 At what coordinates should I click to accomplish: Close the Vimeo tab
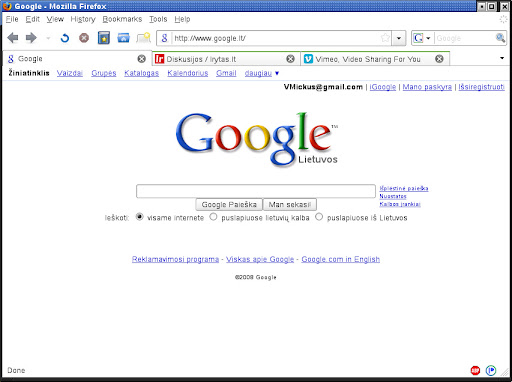(440, 59)
